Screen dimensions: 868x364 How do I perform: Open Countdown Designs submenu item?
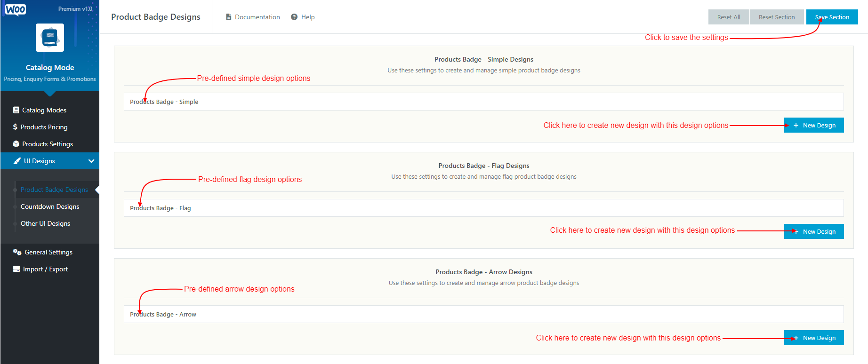(x=50, y=206)
